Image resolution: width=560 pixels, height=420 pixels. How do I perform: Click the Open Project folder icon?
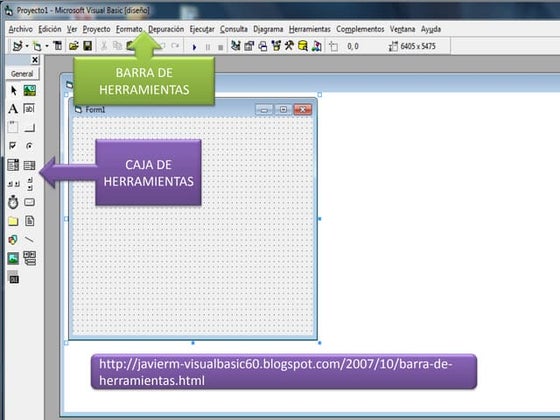74,46
